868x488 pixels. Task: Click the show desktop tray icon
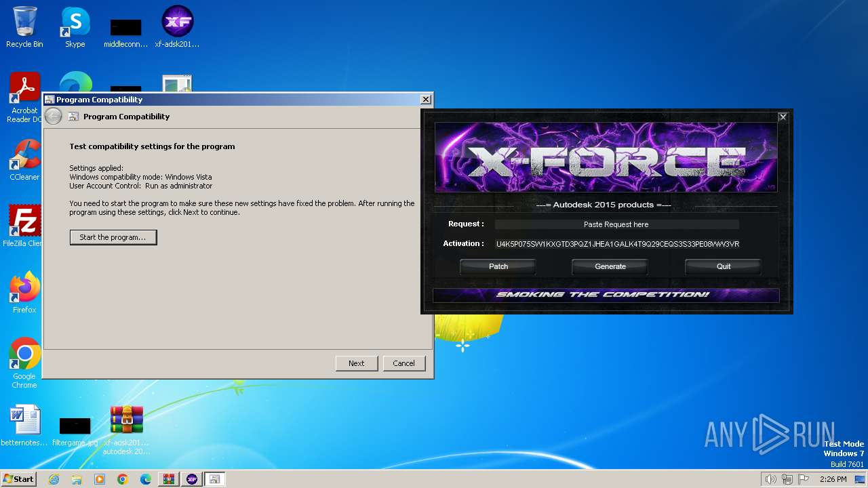[861, 479]
